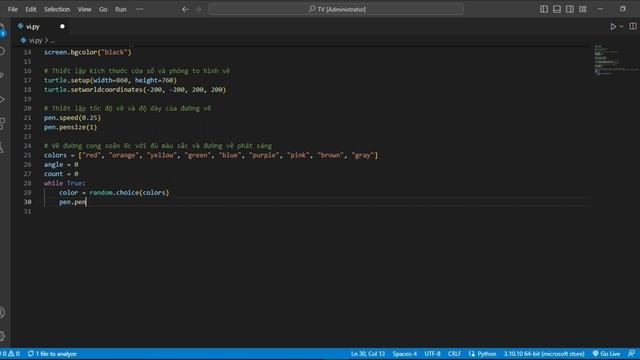640x360 pixels.
Task: Select the vi.py editor tab
Action: pyautogui.click(x=41, y=27)
